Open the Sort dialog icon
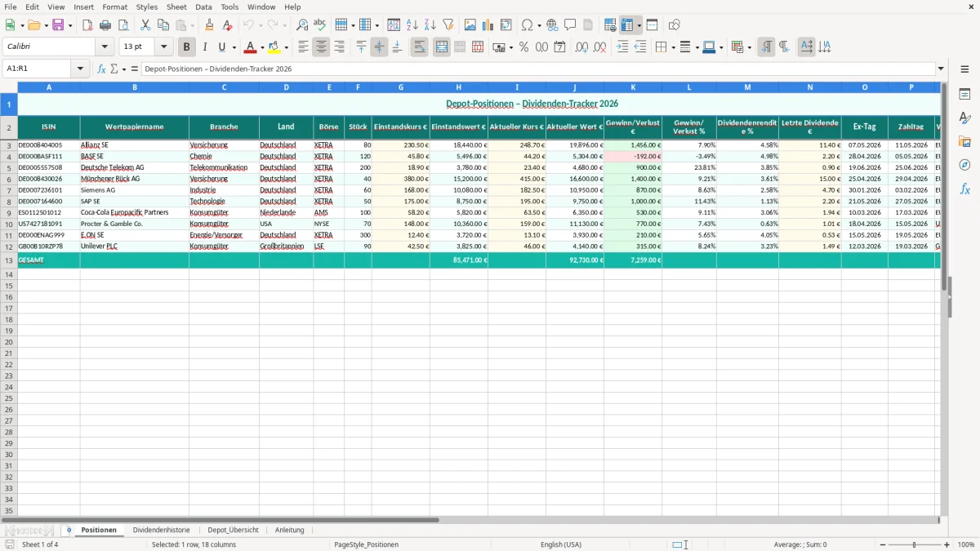The image size is (980, 551). click(394, 25)
